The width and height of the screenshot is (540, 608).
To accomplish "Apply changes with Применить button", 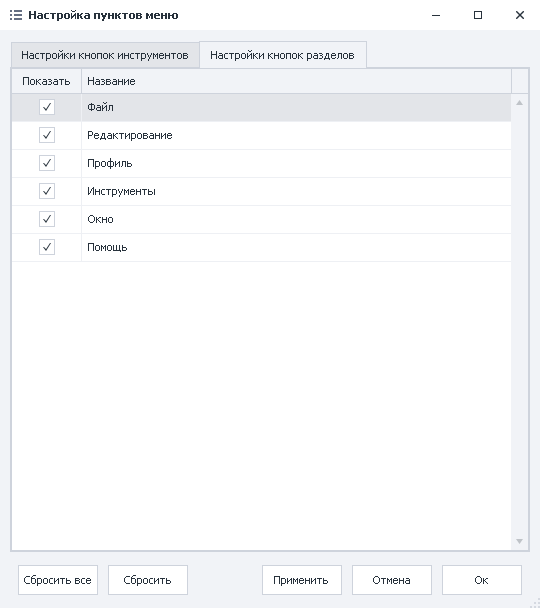I will tap(302, 580).
